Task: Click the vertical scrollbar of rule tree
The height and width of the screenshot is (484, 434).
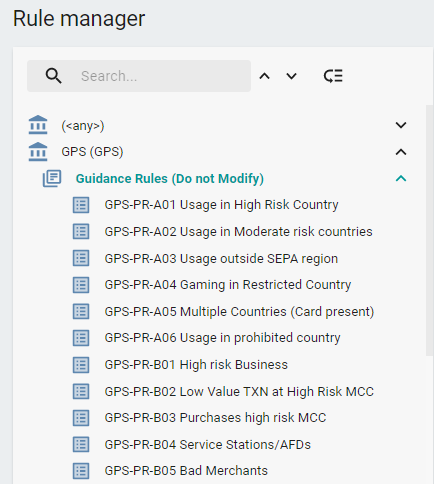Action: (x=430, y=231)
